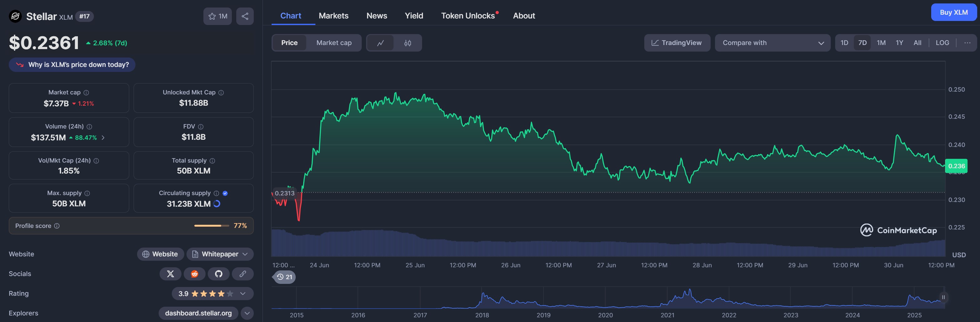This screenshot has width=980, height=322.
Task: Click the circulating supply progress ring
Action: click(x=217, y=204)
